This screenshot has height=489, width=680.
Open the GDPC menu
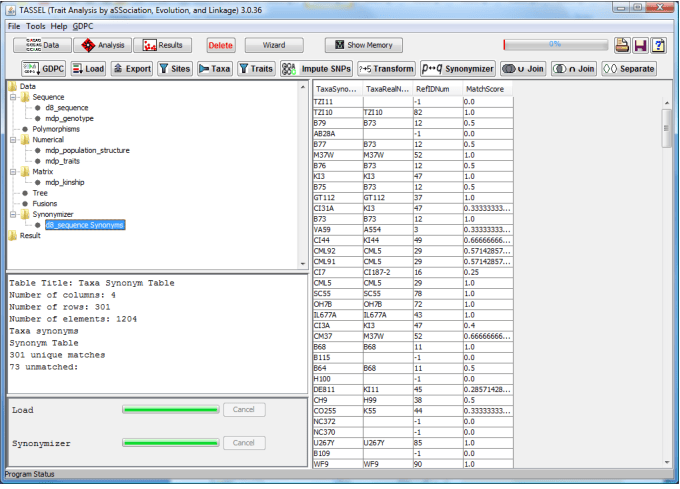[82, 26]
